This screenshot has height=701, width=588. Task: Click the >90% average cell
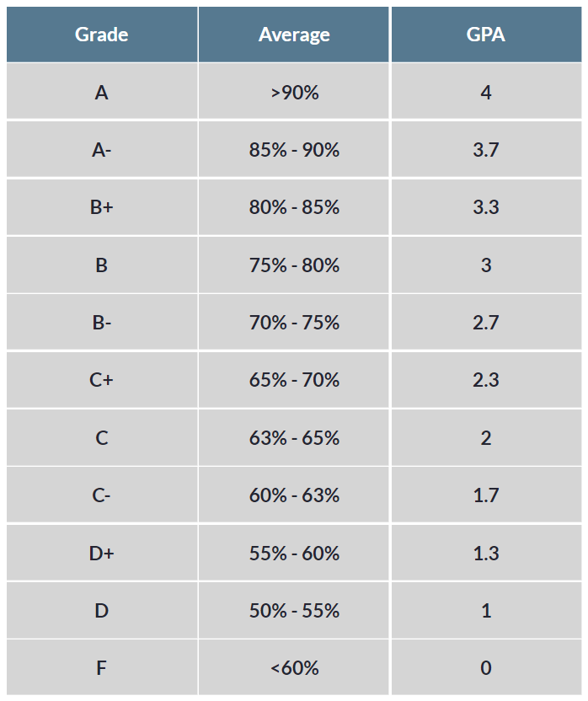[x=294, y=93]
